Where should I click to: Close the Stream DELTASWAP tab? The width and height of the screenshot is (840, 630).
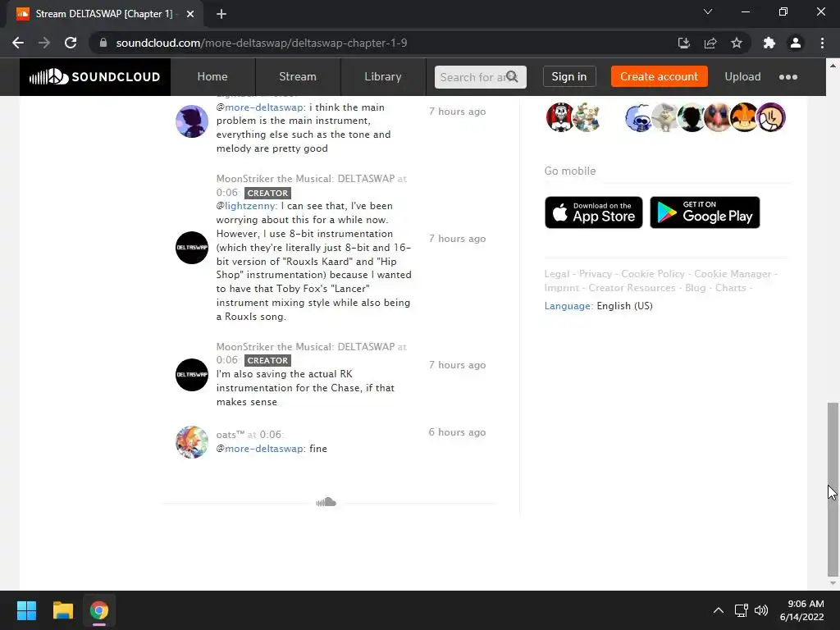[190, 14]
